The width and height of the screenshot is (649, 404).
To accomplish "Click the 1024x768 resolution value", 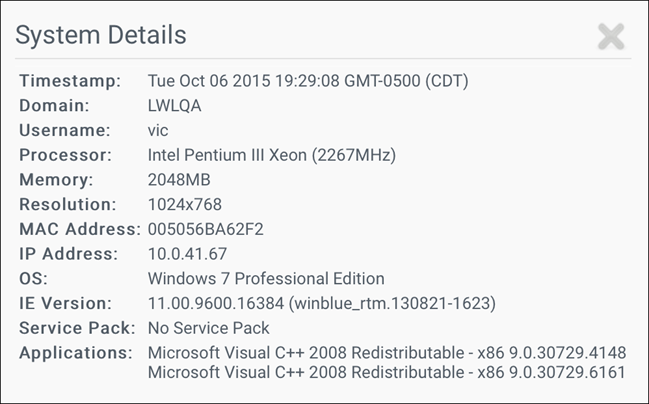I will tap(185, 205).
